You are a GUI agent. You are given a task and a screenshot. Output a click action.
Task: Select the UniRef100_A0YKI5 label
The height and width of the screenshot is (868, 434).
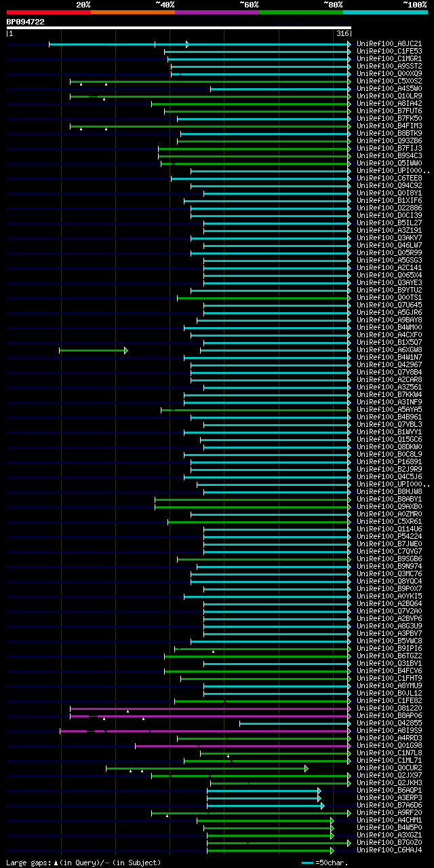[389, 597]
